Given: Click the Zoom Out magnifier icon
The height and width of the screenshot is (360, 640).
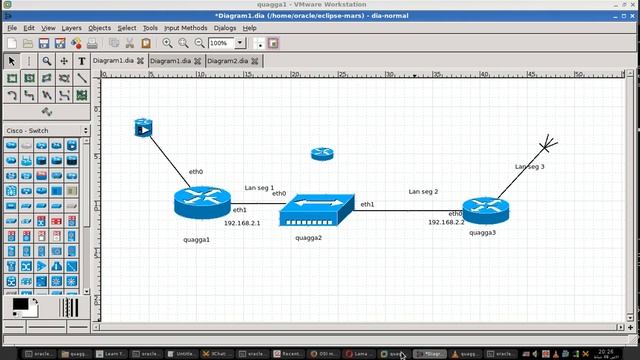Looking at the screenshot, I should click(199, 43).
